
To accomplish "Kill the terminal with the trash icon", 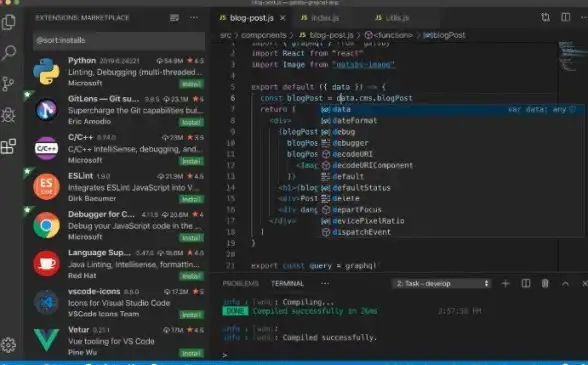I will (x=545, y=284).
